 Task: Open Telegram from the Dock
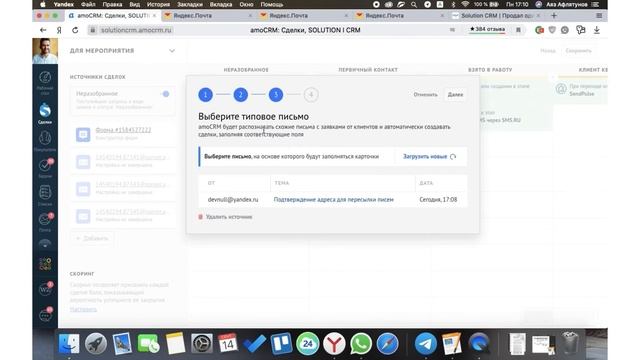point(425,344)
